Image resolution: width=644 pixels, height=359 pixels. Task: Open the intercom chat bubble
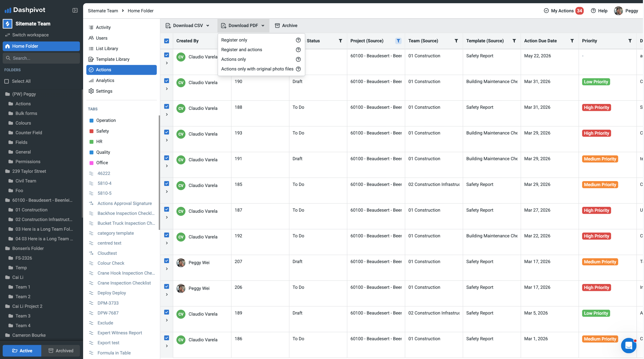(x=628, y=346)
